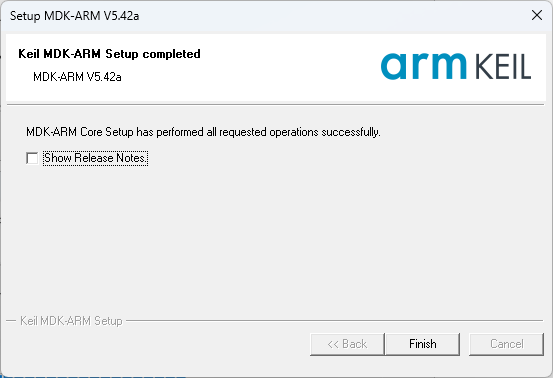The height and width of the screenshot is (378, 553).
Task: Click the Keil MDK-ARM Setup footer label
Action: click(x=71, y=321)
